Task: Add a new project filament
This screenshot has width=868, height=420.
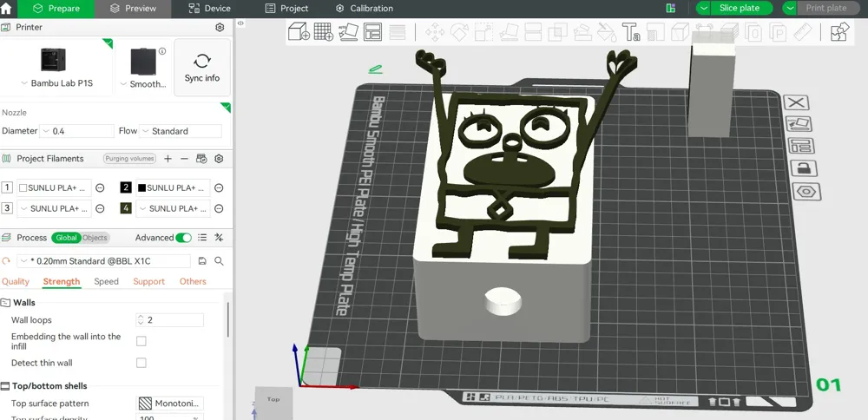Action: [168, 159]
